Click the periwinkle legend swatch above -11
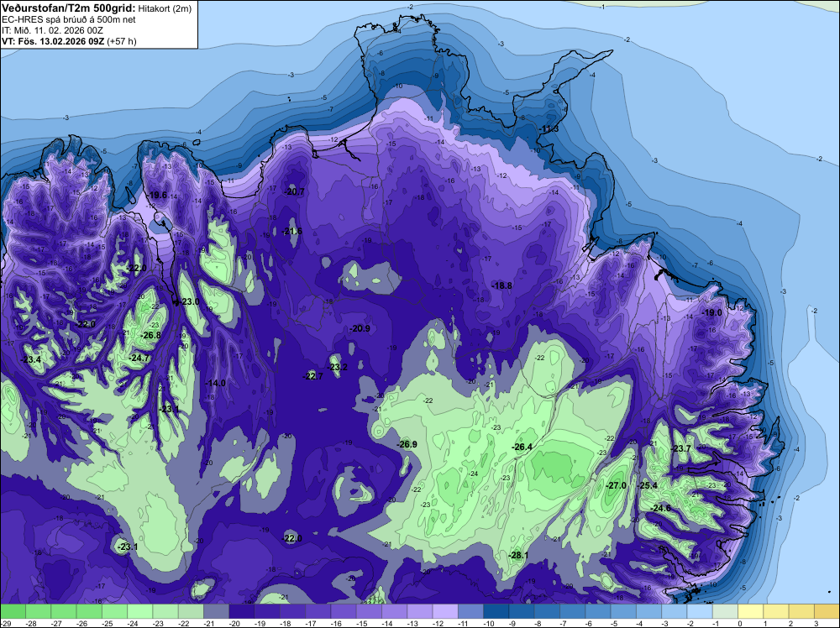Viewport: 840px width, 628px height. 471,611
